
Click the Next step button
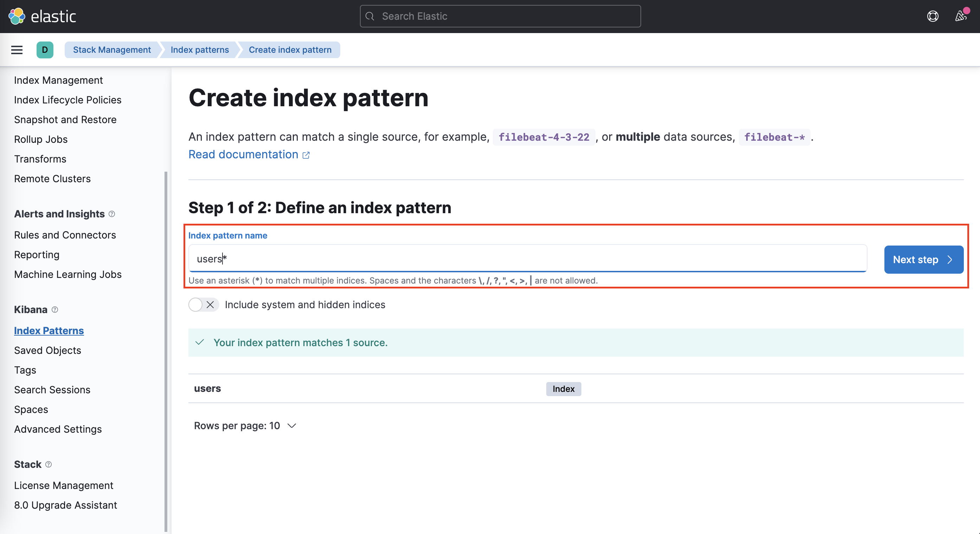(x=924, y=260)
